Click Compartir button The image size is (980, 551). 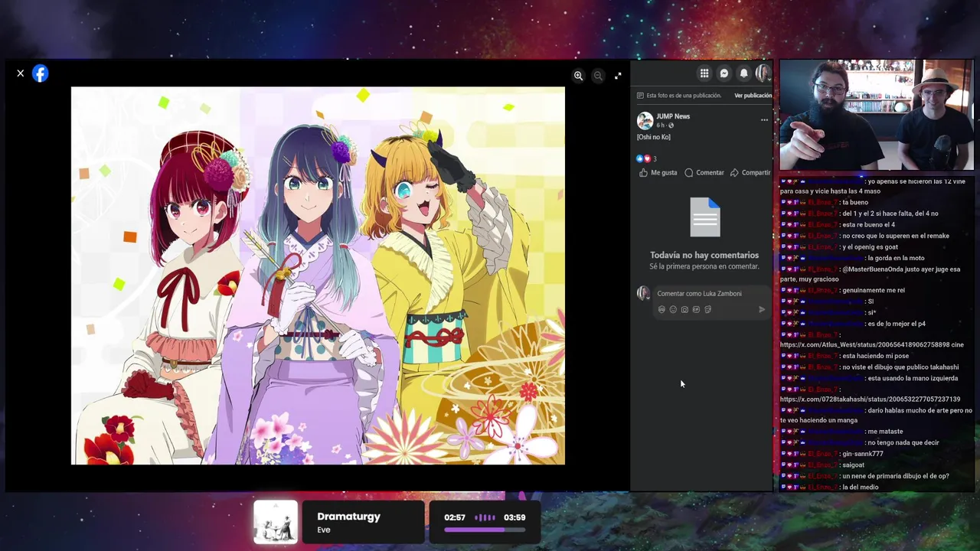750,173
